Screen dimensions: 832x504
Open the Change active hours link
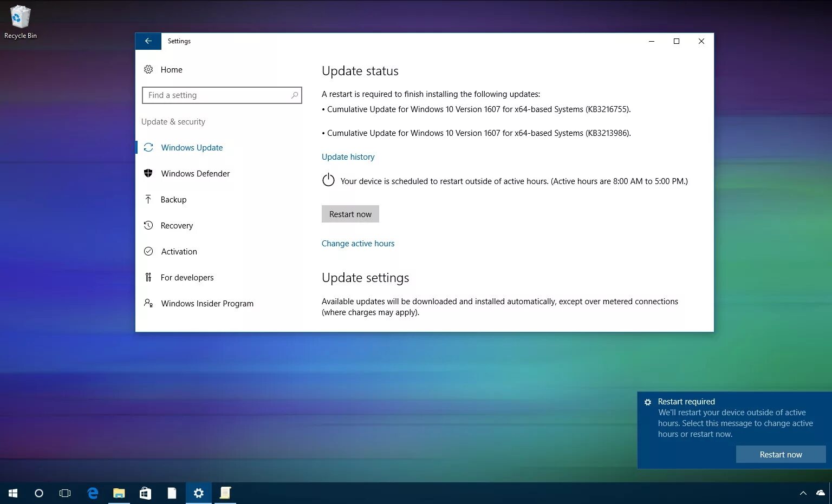(x=358, y=243)
